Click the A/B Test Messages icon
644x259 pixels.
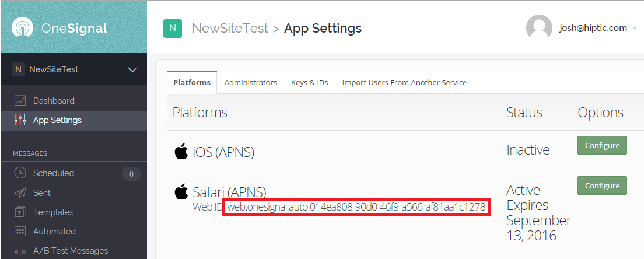click(x=20, y=251)
